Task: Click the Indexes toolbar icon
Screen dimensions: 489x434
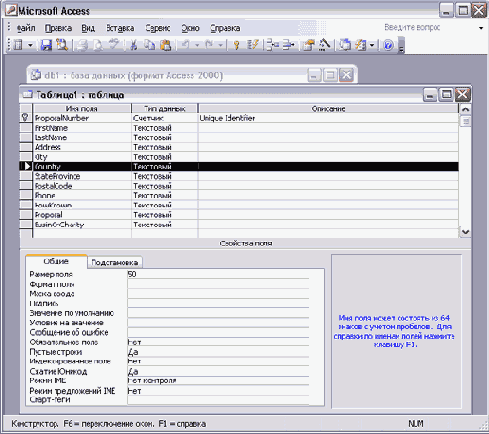Action: [253, 45]
